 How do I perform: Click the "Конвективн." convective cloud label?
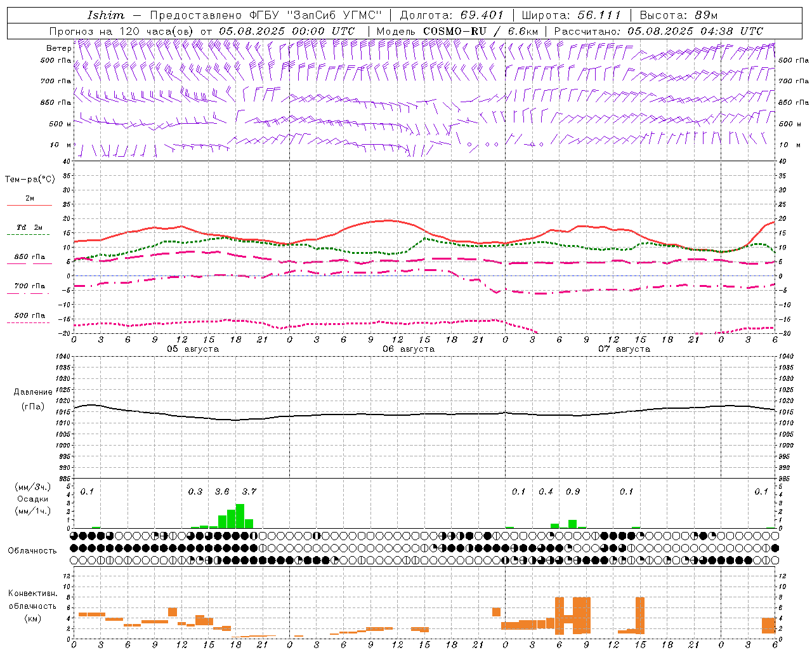(32, 594)
